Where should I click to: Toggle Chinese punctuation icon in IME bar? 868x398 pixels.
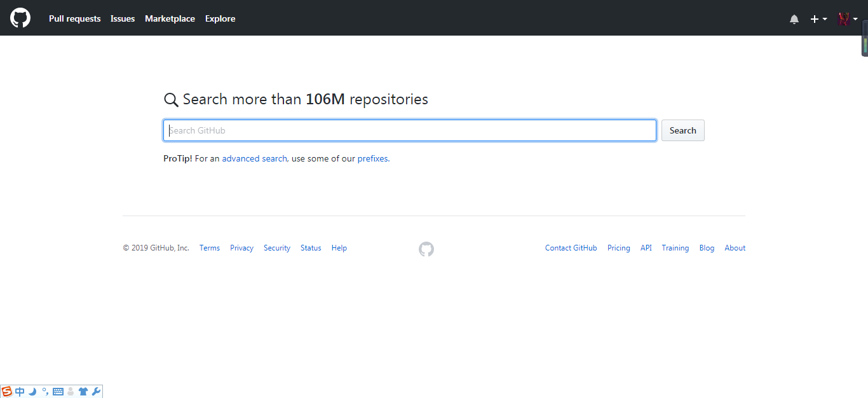pyautogui.click(x=45, y=392)
